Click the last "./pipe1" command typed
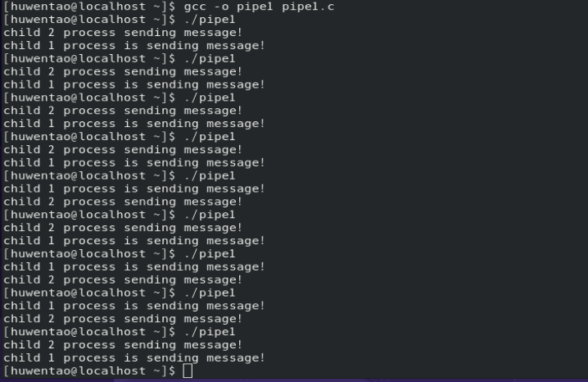 (210, 332)
